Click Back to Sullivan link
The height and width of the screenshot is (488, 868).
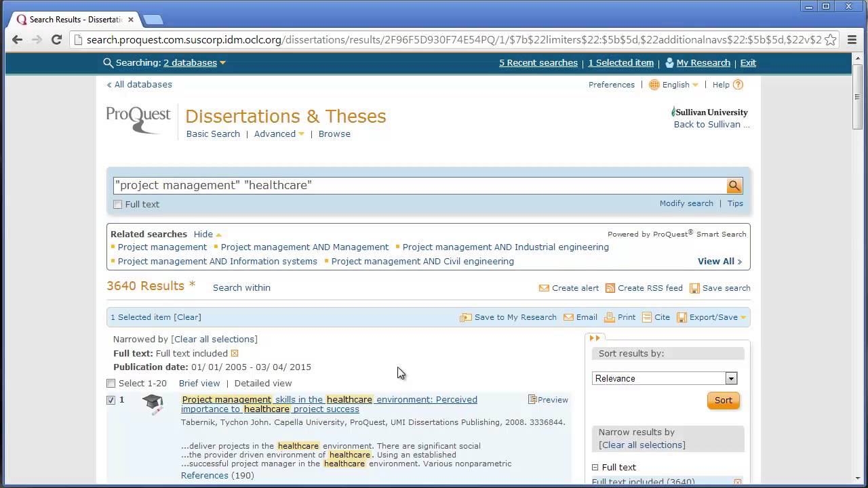711,124
